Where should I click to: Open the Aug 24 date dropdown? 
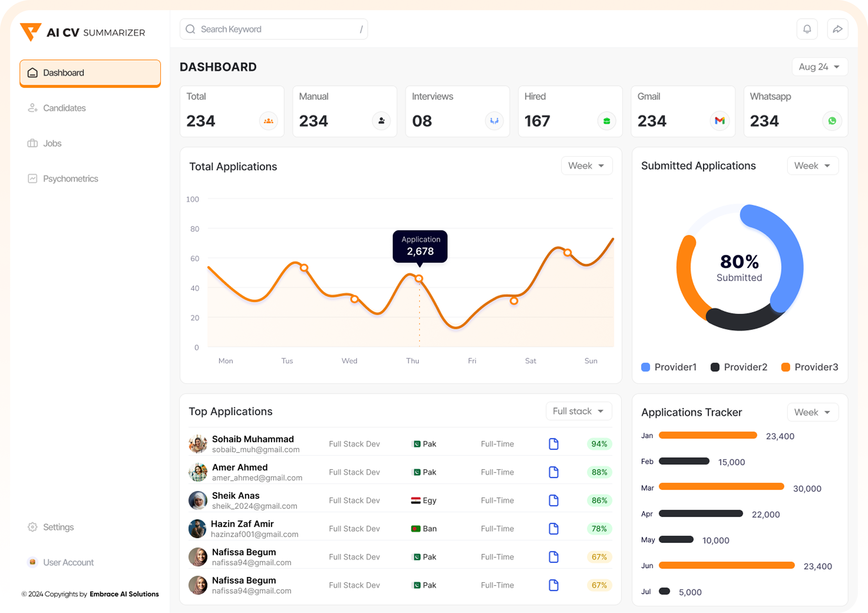pos(820,67)
